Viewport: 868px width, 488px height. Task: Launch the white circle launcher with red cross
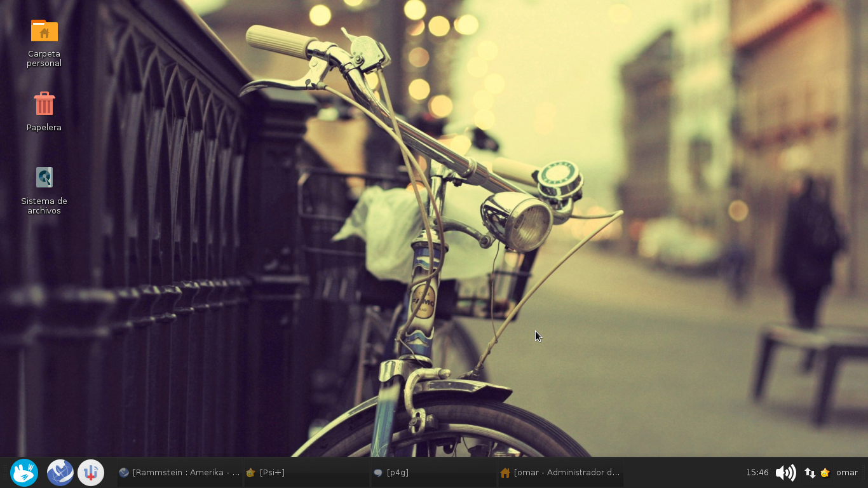(x=91, y=473)
